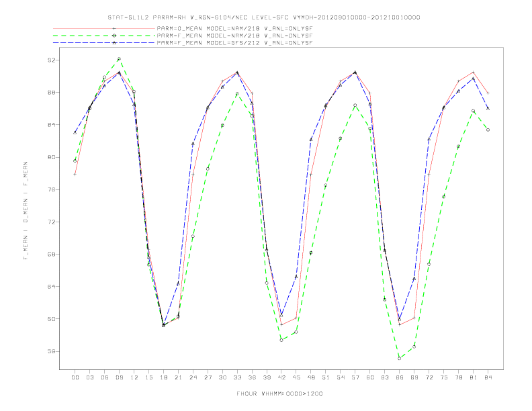Click forecast hour label 18 on x-axis
The height and width of the screenshot is (411, 532).
pos(163,377)
